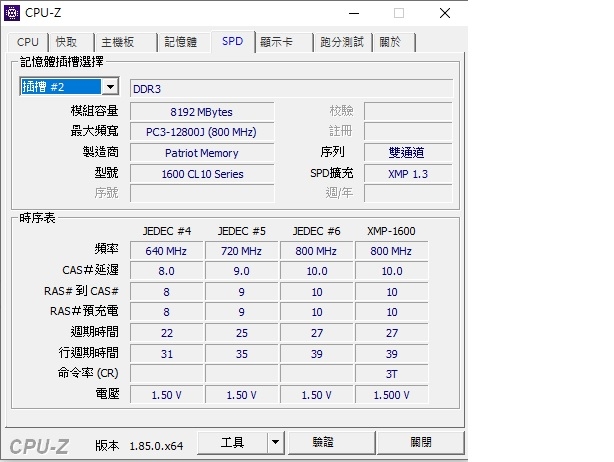Select the SPD tab

tap(233, 41)
